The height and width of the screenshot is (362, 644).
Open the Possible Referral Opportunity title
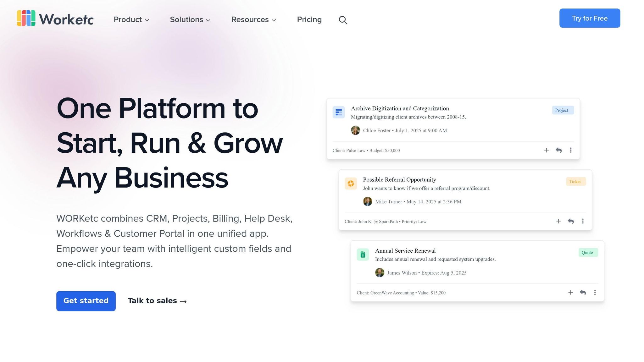[x=399, y=179]
